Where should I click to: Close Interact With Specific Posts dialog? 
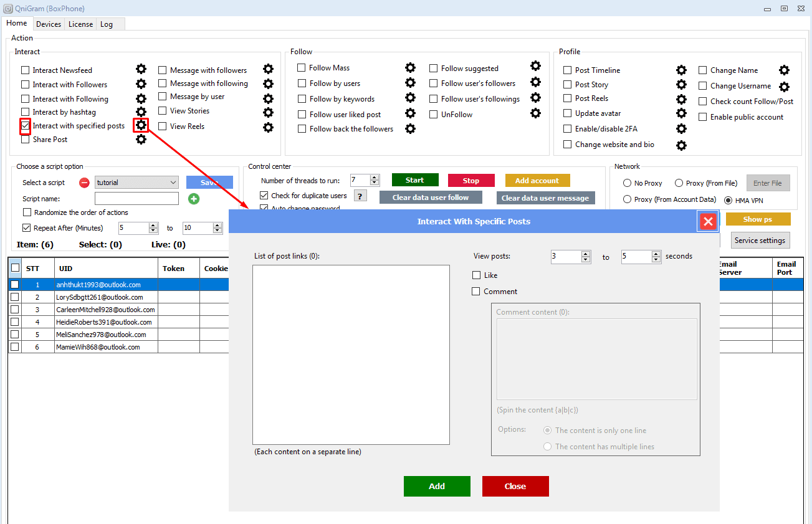(x=707, y=221)
